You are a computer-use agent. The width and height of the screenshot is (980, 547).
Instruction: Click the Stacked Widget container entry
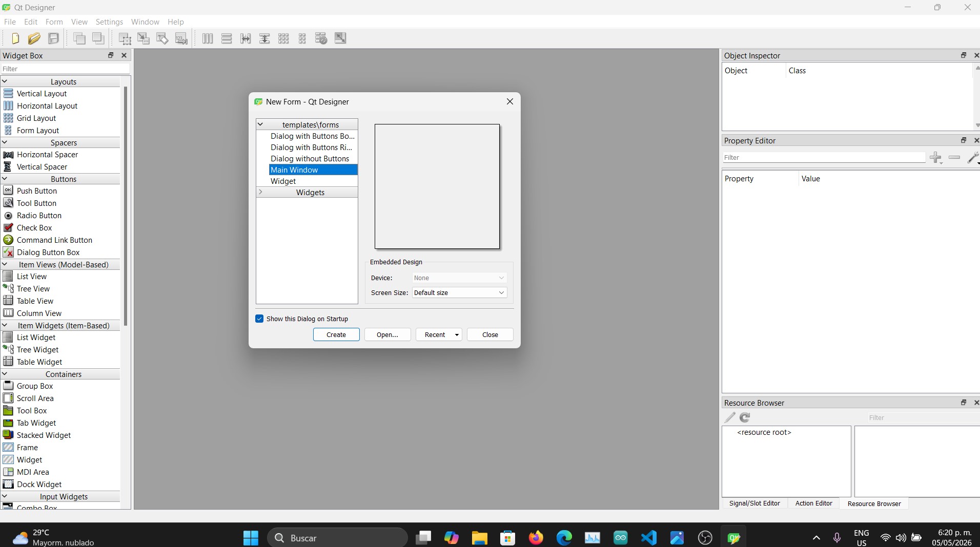tap(44, 435)
